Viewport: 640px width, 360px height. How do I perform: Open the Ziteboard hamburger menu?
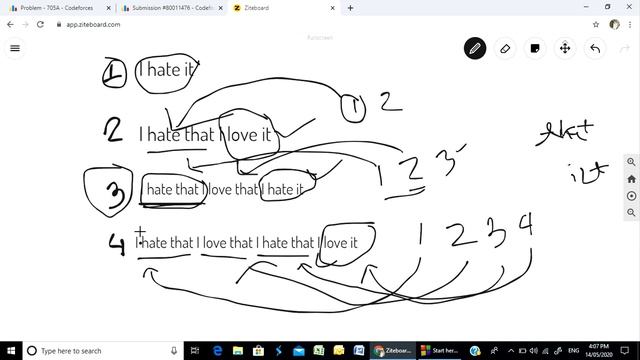[x=15, y=48]
